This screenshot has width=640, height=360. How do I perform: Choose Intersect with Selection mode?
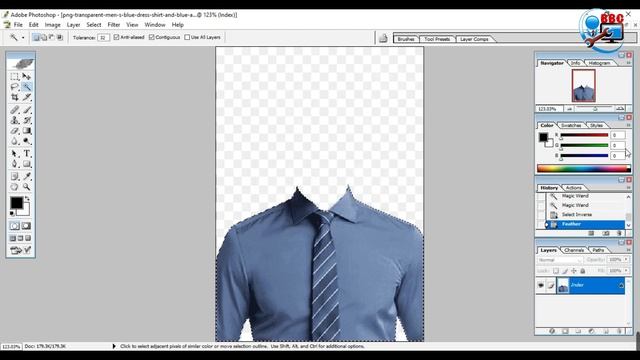coord(60,37)
